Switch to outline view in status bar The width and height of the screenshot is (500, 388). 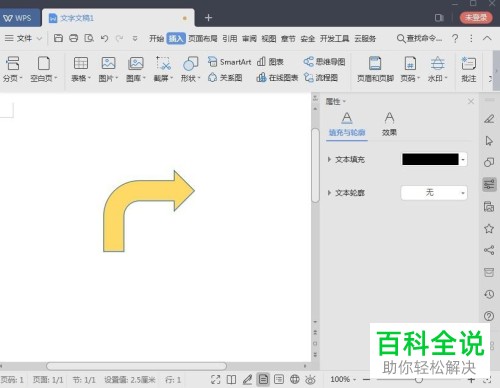click(x=279, y=379)
